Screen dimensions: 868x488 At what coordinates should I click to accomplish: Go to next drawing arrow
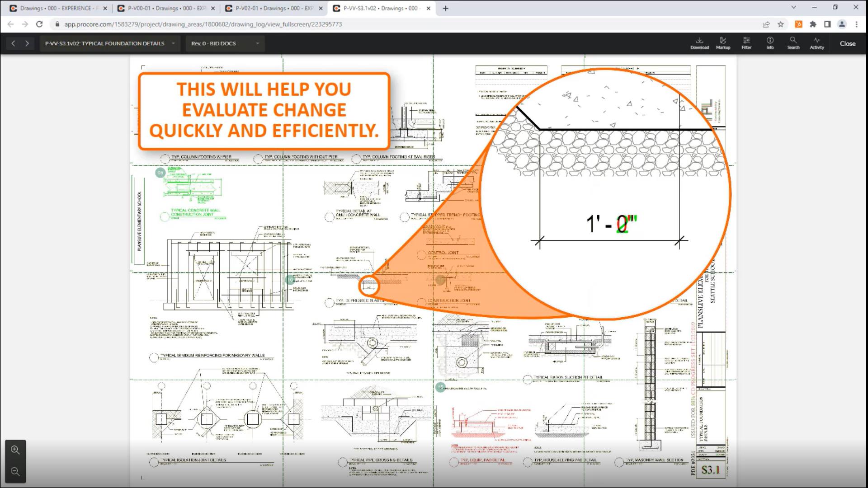(x=27, y=43)
